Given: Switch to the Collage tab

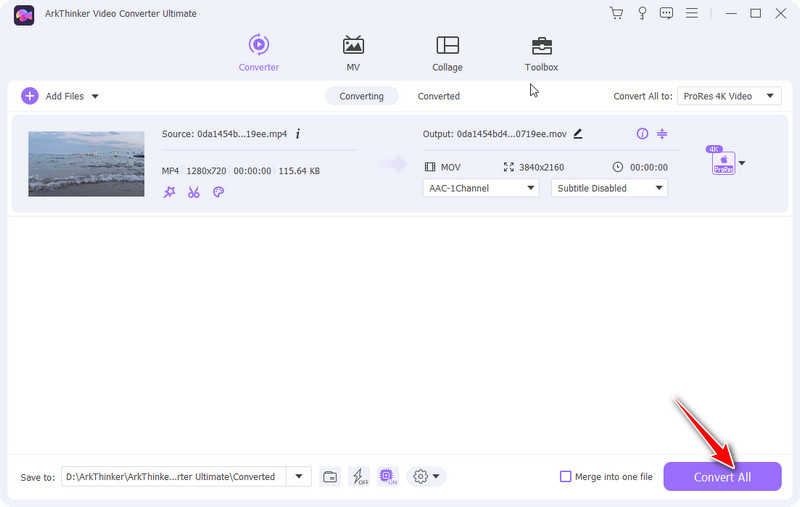Looking at the screenshot, I should (447, 53).
